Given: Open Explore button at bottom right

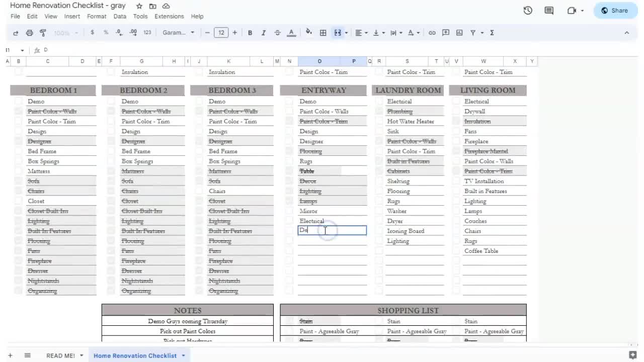Looking at the screenshot, I should 633,355.
